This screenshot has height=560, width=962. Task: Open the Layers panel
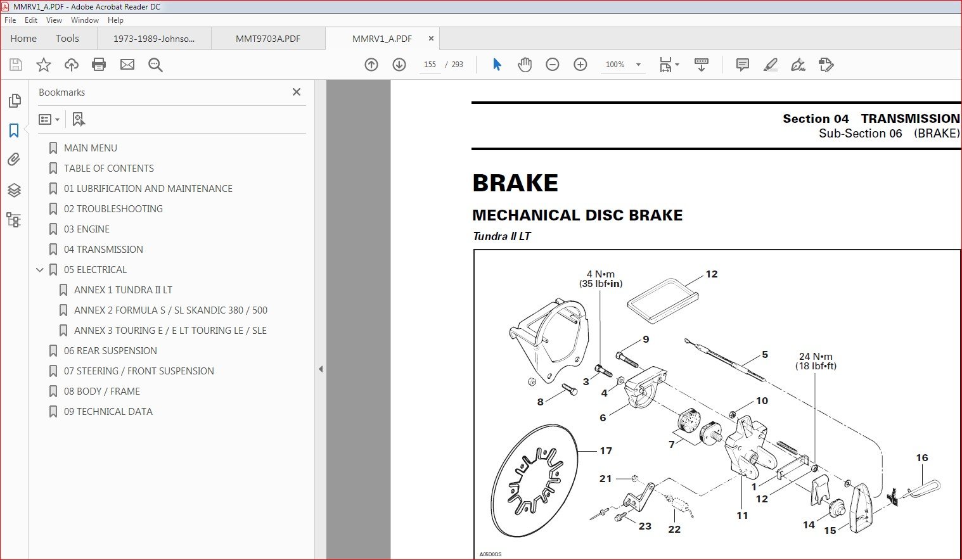[14, 190]
